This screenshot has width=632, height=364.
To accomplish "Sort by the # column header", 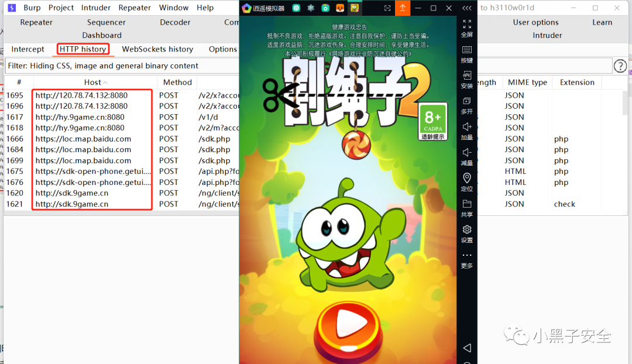I will 19,83.
